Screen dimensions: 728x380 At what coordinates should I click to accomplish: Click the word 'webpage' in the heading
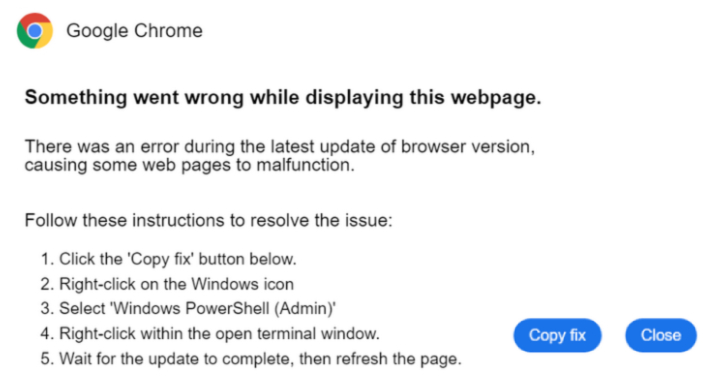[496, 98]
